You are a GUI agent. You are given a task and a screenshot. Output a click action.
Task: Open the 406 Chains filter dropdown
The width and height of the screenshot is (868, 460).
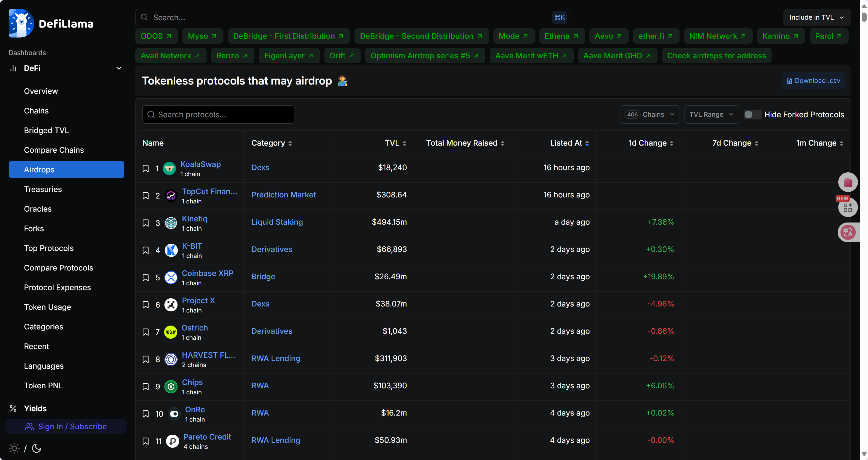coord(649,115)
